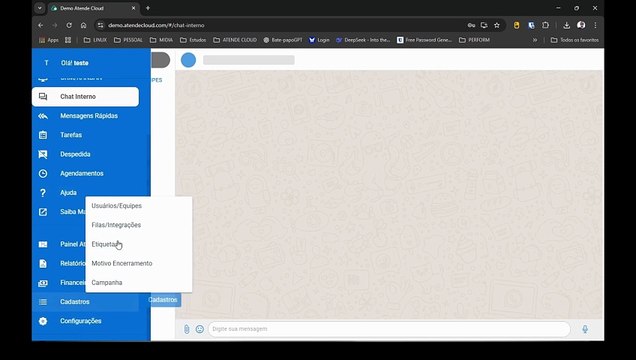
Task: Select Filas/Integrações from submenu
Action: point(139,225)
